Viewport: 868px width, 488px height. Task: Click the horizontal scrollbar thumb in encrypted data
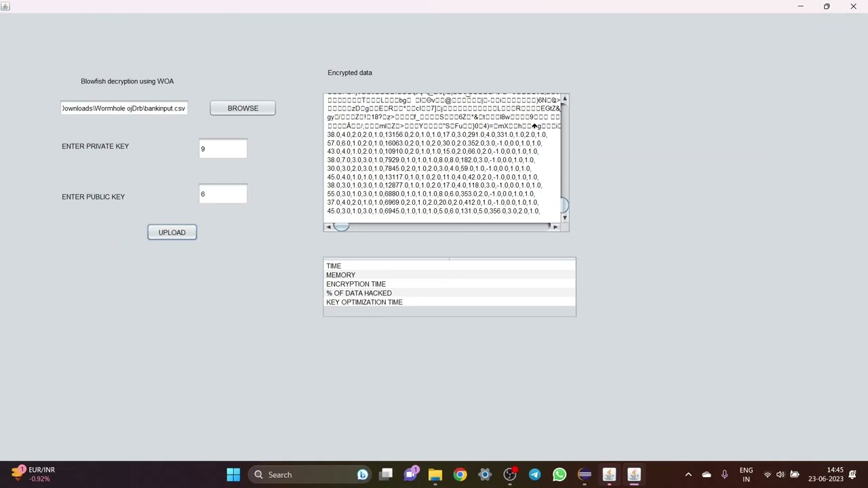pyautogui.click(x=341, y=227)
